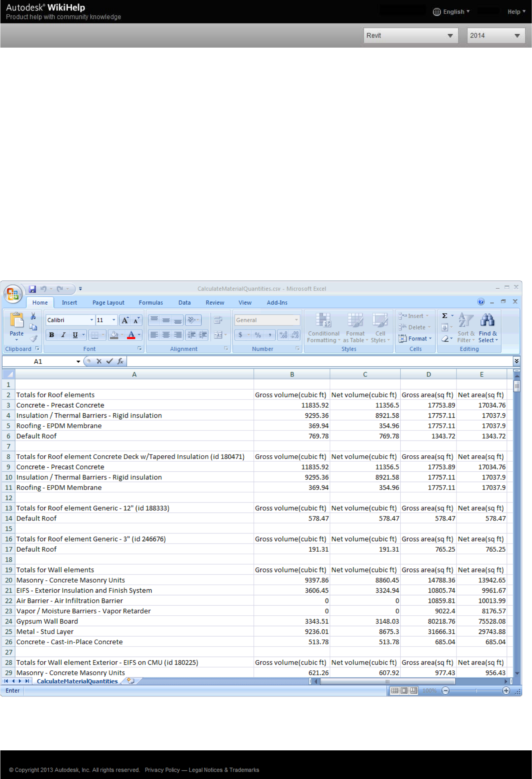Open the Sort & Filter button

[466, 328]
